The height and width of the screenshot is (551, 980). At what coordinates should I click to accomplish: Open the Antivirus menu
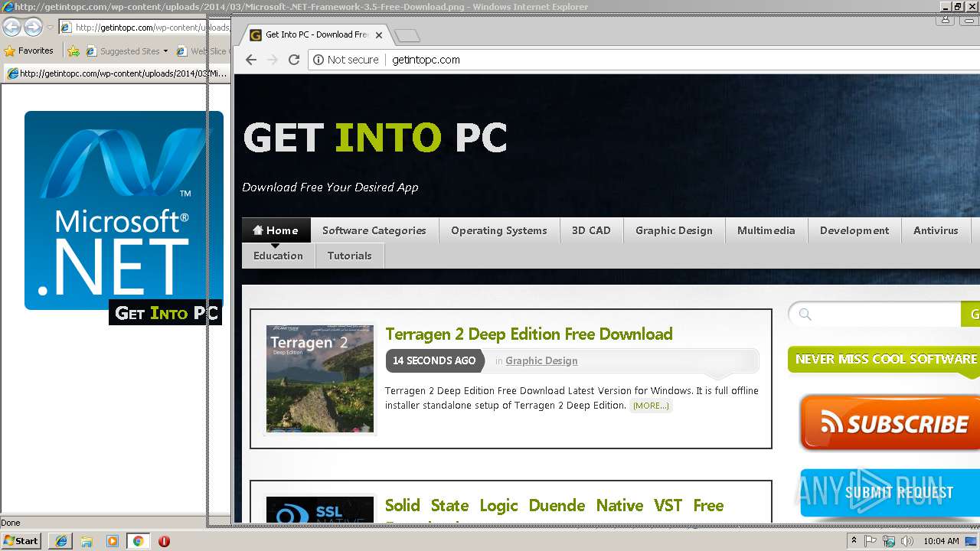(936, 230)
